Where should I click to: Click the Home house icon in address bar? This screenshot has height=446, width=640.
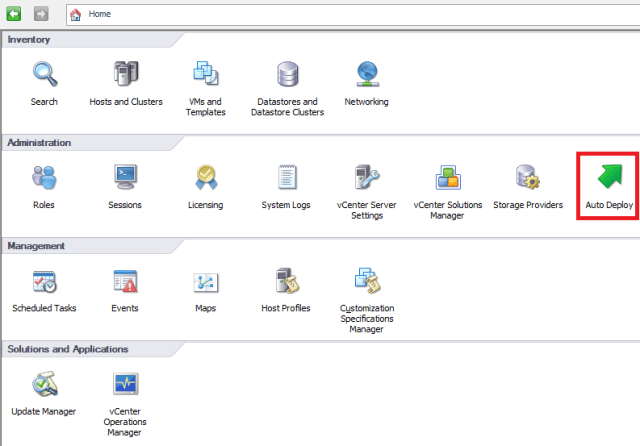pyautogui.click(x=76, y=15)
